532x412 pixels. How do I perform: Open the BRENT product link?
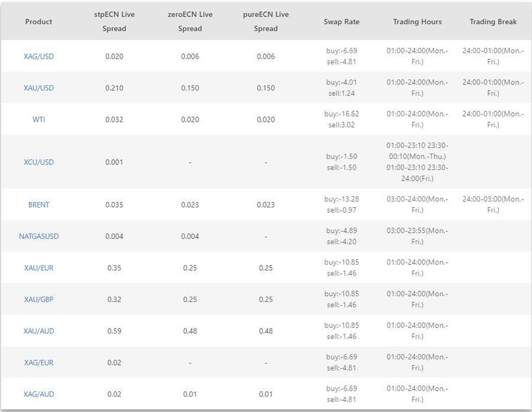[x=38, y=205]
